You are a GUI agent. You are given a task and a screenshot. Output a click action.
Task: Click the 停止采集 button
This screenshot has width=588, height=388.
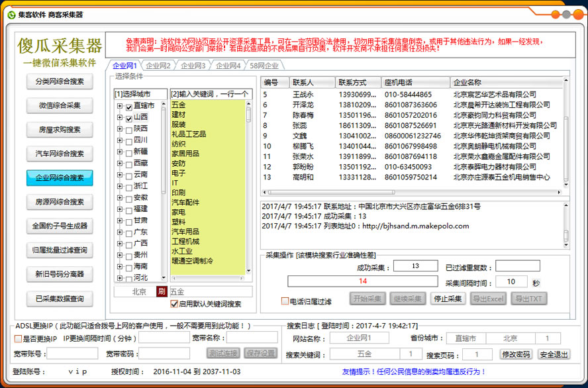pyautogui.click(x=447, y=299)
